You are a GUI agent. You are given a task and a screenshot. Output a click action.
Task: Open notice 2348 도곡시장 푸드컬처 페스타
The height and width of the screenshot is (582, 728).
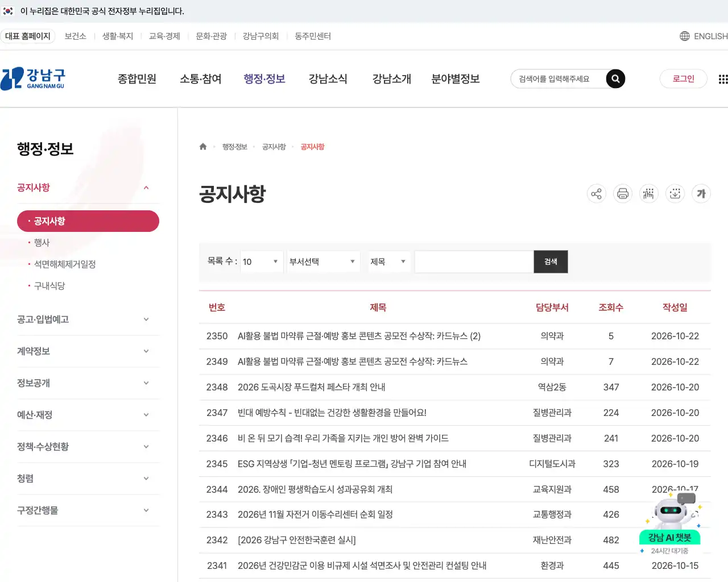point(312,387)
